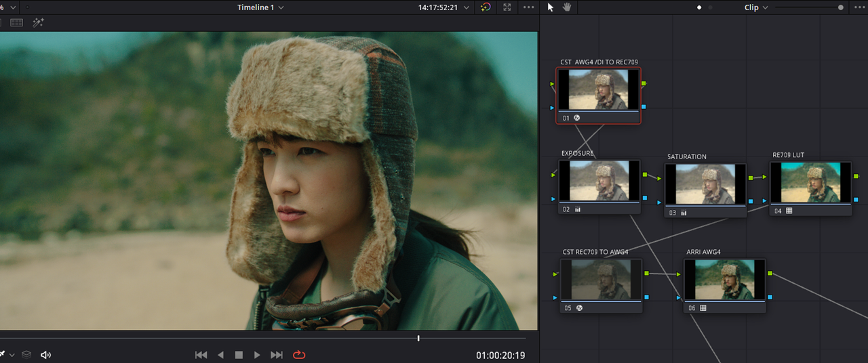Jump to last frame of clip

pyautogui.click(x=277, y=355)
